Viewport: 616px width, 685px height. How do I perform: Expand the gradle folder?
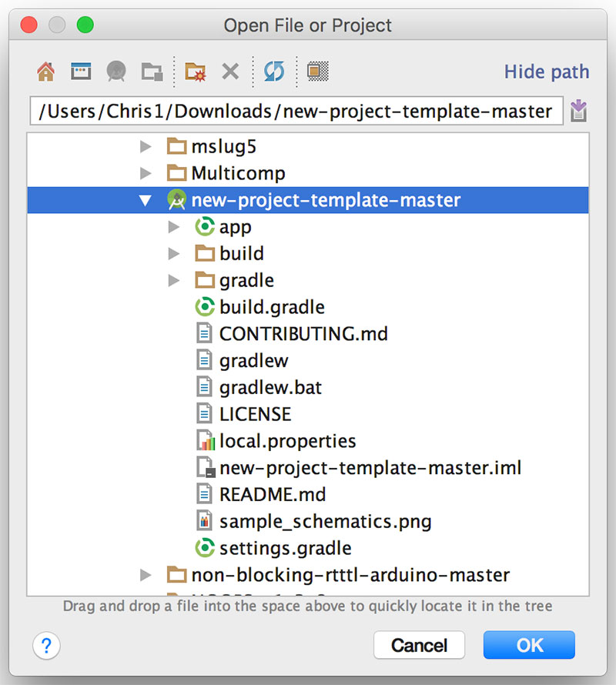174,281
